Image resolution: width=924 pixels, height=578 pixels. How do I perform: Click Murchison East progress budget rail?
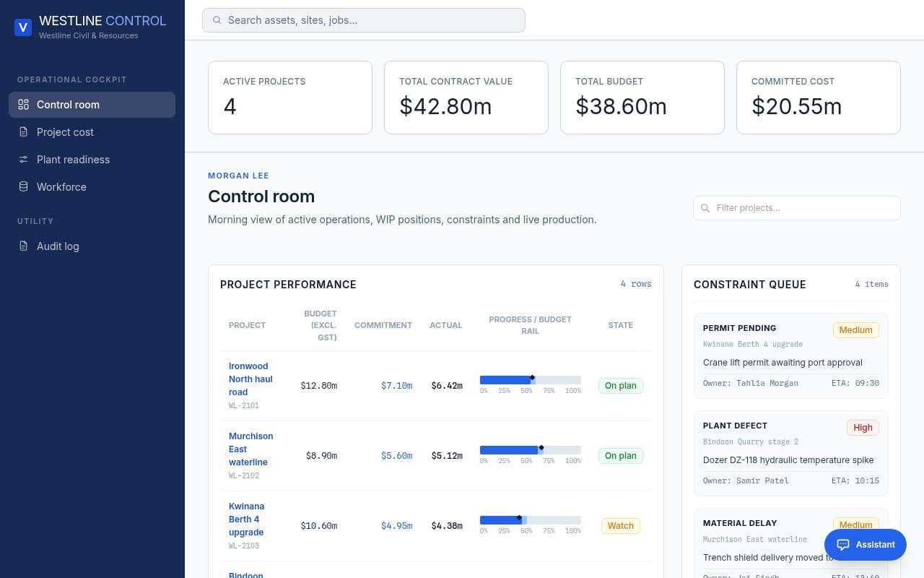[531, 450]
